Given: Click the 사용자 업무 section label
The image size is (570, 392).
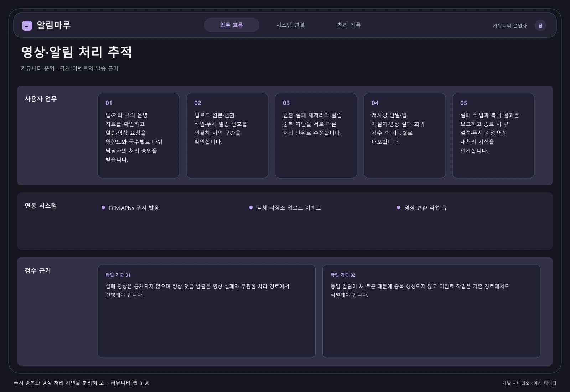Looking at the screenshot, I should pyautogui.click(x=41, y=99).
